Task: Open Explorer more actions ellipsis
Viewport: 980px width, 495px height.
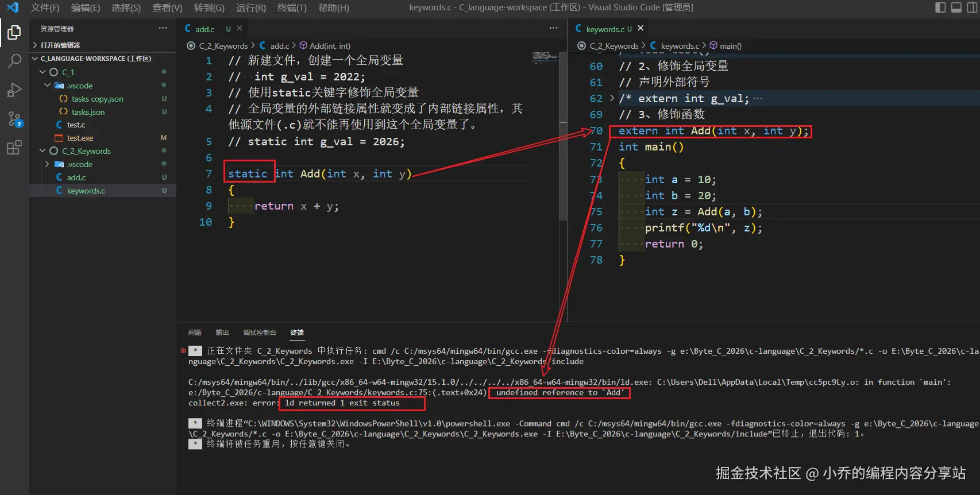Action: tap(163, 28)
